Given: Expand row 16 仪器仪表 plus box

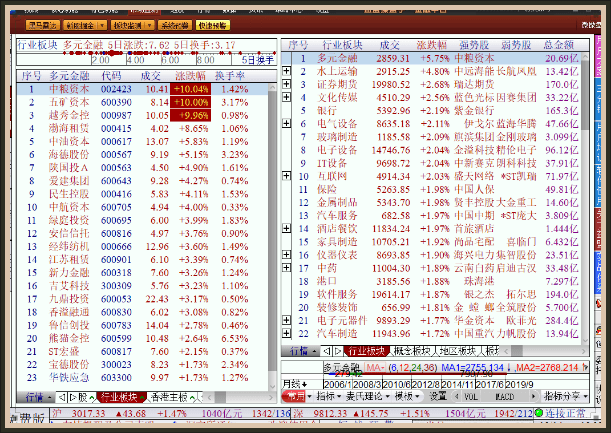Looking at the screenshot, I should [286, 254].
